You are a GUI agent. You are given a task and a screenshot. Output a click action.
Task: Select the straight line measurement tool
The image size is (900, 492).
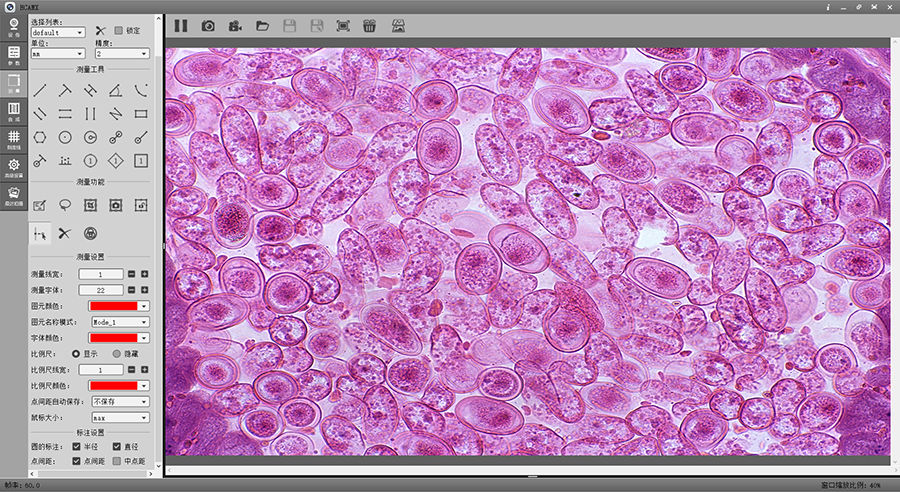[40, 90]
